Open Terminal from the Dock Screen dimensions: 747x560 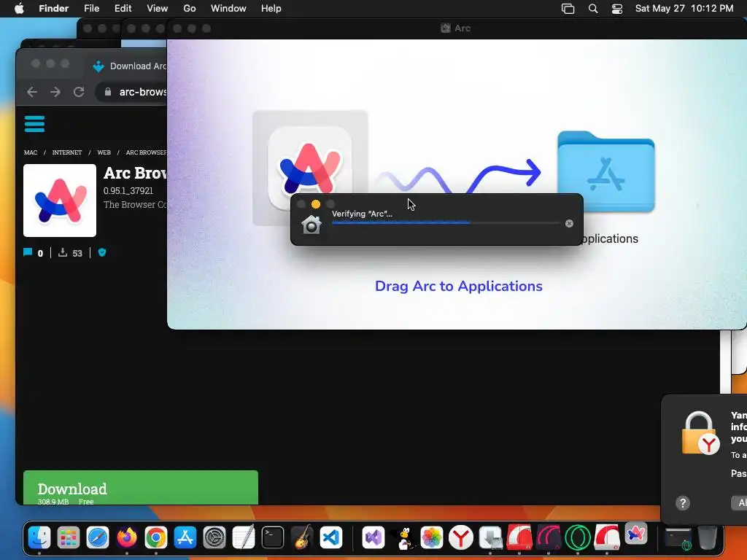(273, 537)
